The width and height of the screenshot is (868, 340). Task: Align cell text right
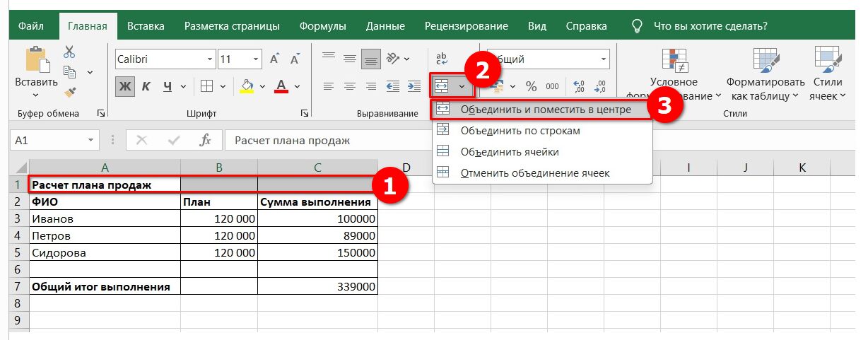[371, 86]
